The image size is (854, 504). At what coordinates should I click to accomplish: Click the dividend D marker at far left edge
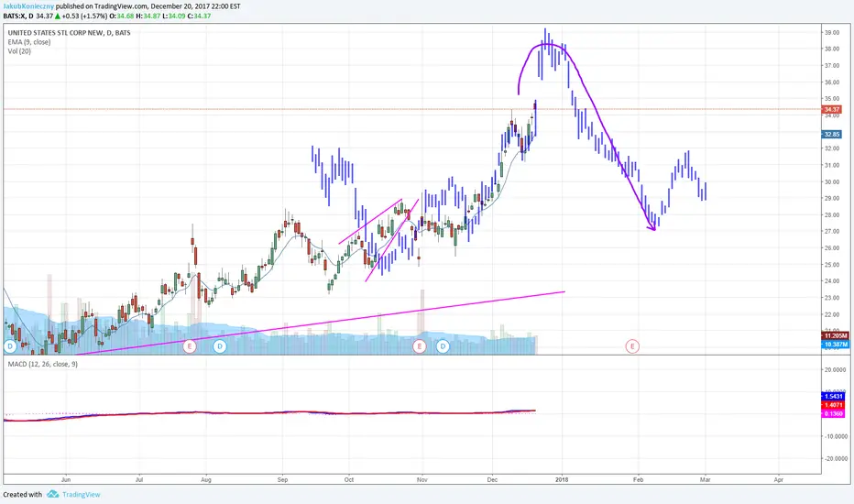click(9, 346)
